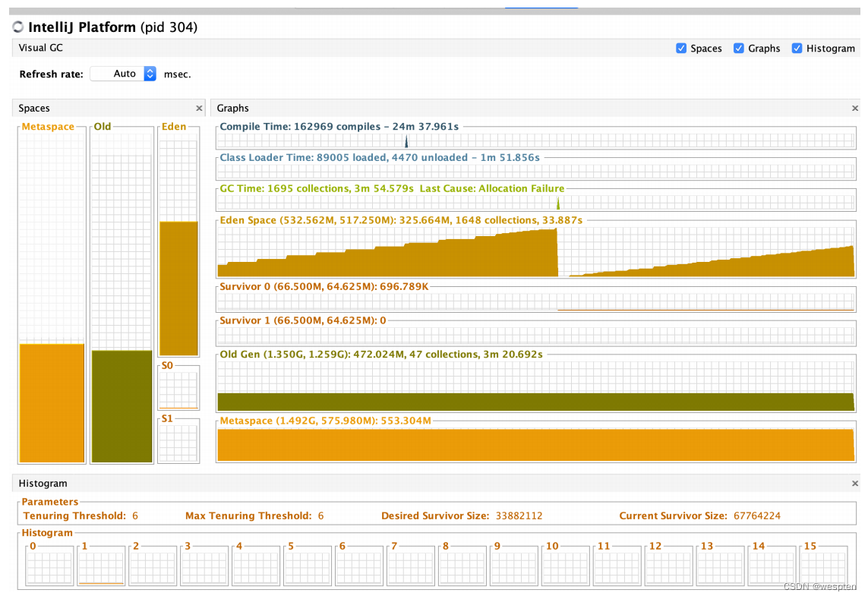Screen dimensions: 868x599
Task: Click histogram age bucket 2
Action: pos(153,566)
